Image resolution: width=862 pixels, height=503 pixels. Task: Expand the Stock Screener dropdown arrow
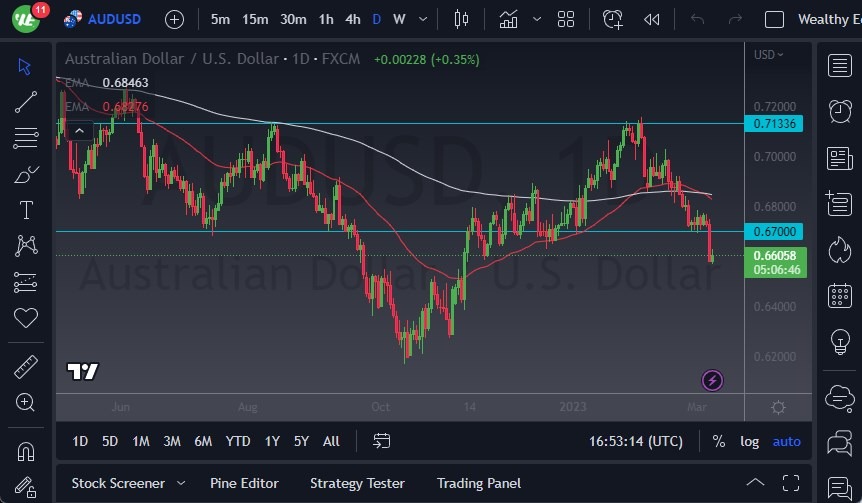[x=181, y=483]
